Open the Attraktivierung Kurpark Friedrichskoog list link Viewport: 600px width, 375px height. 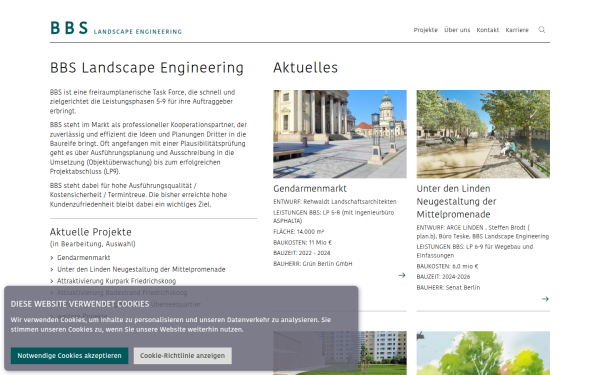pos(116,281)
